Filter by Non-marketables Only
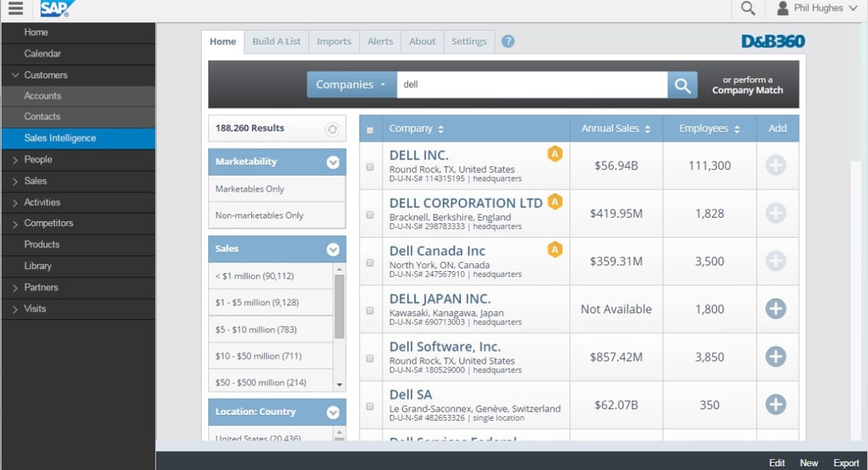The height and width of the screenshot is (470, 868). pyautogui.click(x=277, y=215)
